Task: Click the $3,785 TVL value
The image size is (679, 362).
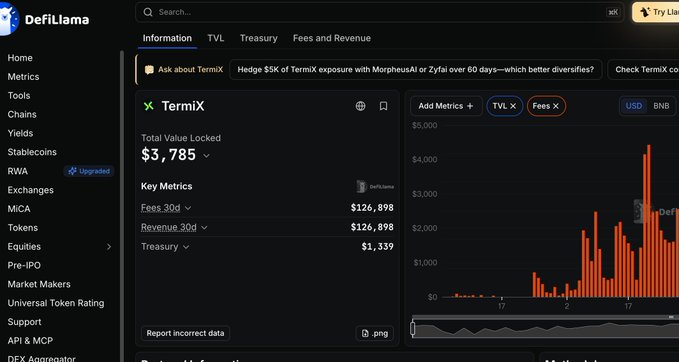Action: [x=168, y=155]
